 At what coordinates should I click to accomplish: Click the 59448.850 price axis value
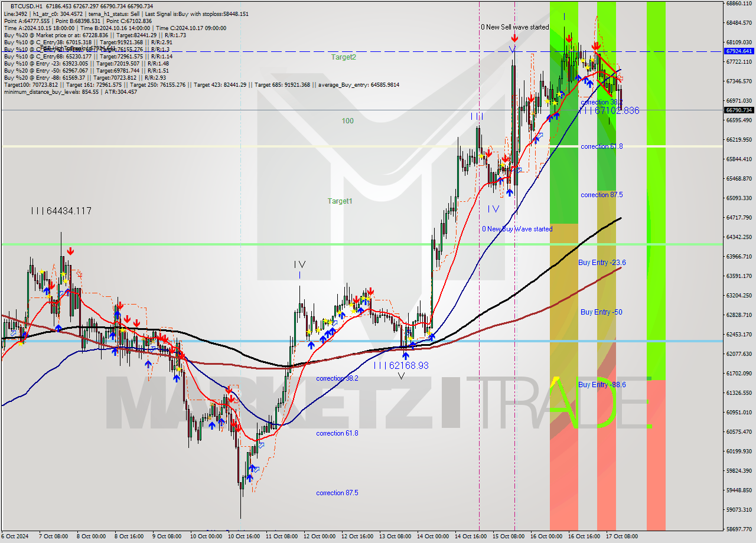(x=739, y=490)
